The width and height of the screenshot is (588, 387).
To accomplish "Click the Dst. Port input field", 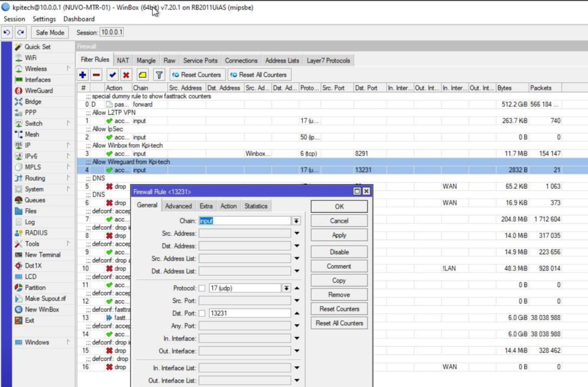I will click(250, 313).
